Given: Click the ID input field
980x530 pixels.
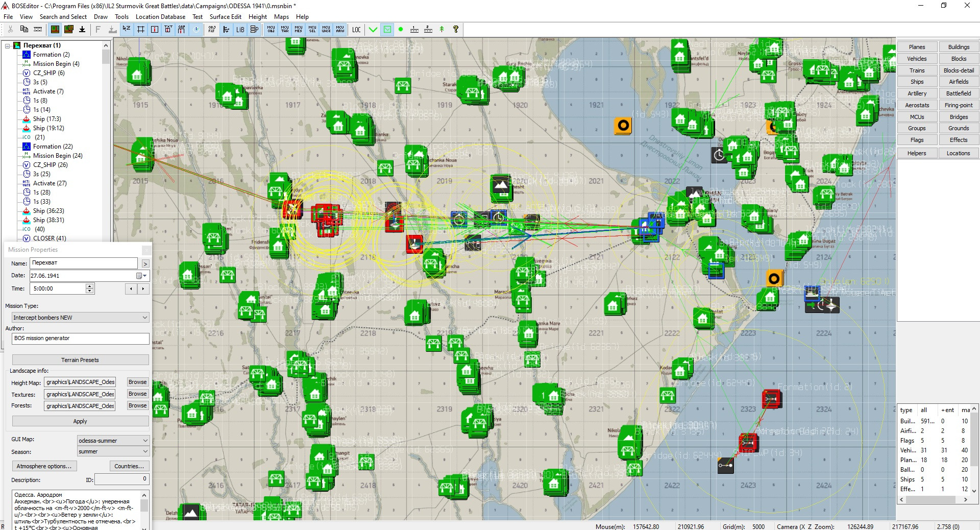Looking at the screenshot, I should pos(121,479).
